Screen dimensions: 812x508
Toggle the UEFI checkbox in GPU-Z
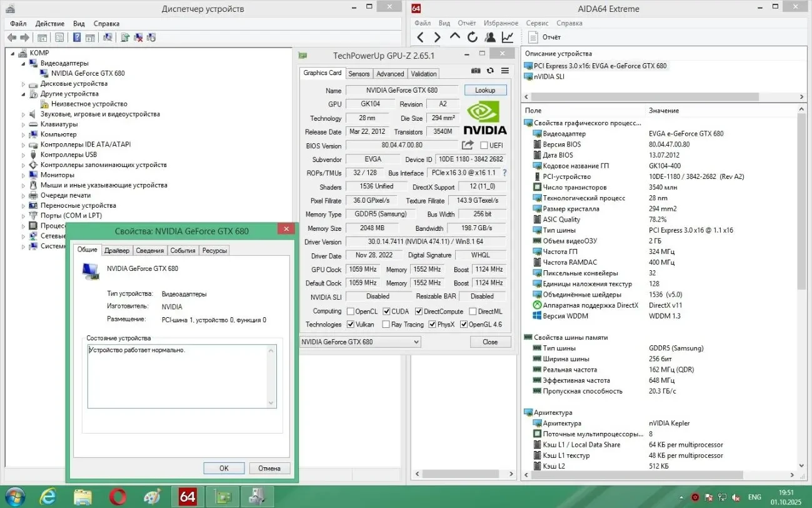[x=484, y=146]
